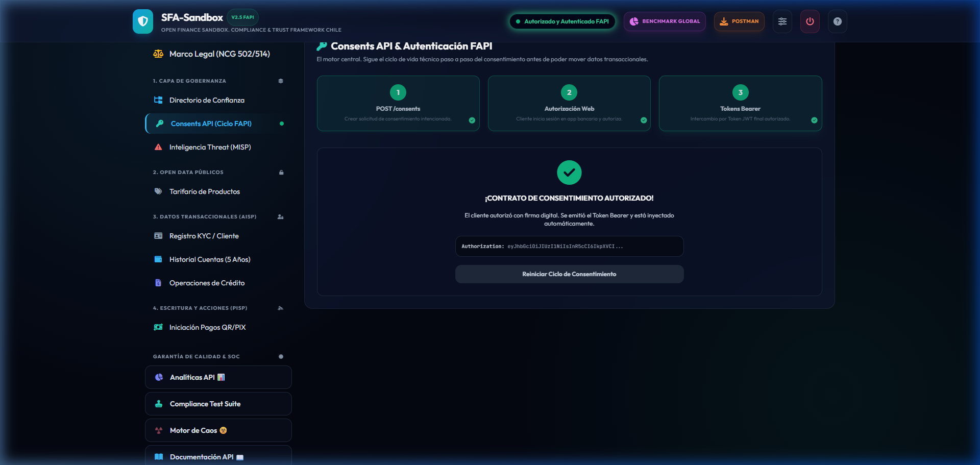The image size is (980, 465).
Task: Click the ¡CONTRATO DE CONSENTIMIENTO AUTORIZADO! text
Action: pos(569,198)
